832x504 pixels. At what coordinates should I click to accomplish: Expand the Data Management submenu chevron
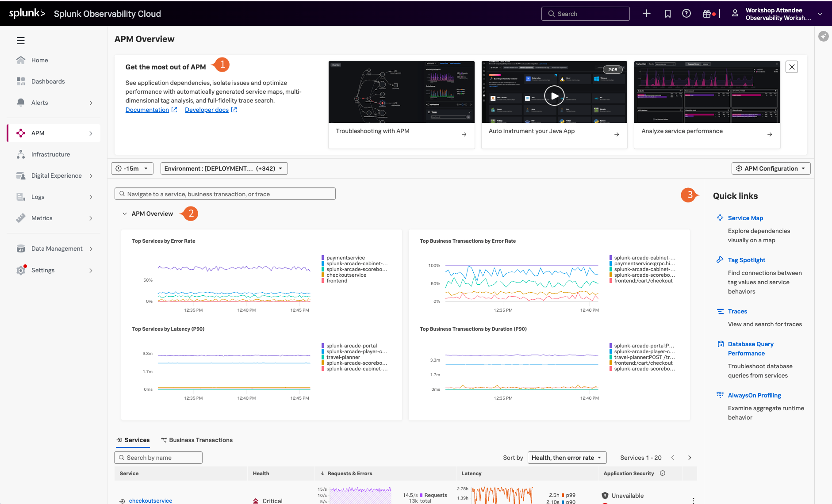(91, 249)
